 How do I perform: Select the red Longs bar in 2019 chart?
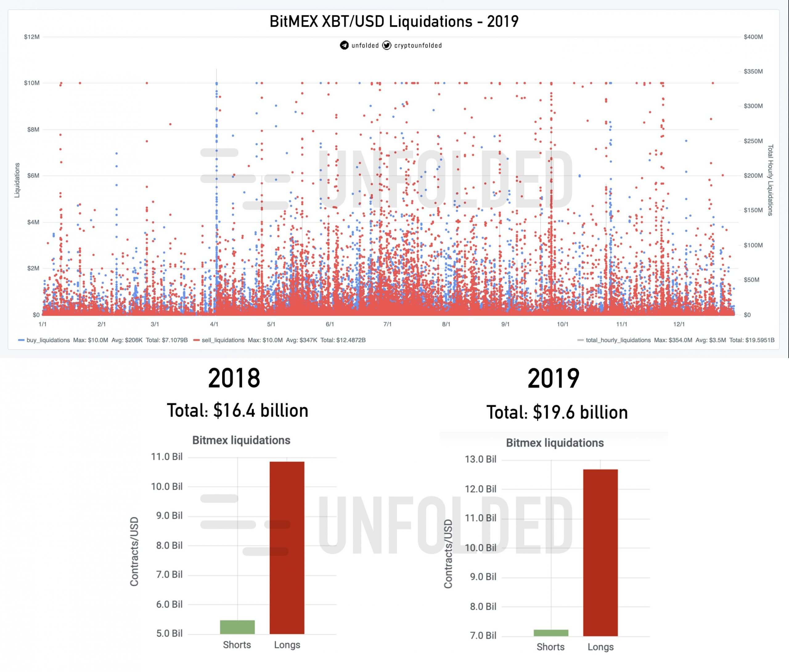[x=600, y=552]
